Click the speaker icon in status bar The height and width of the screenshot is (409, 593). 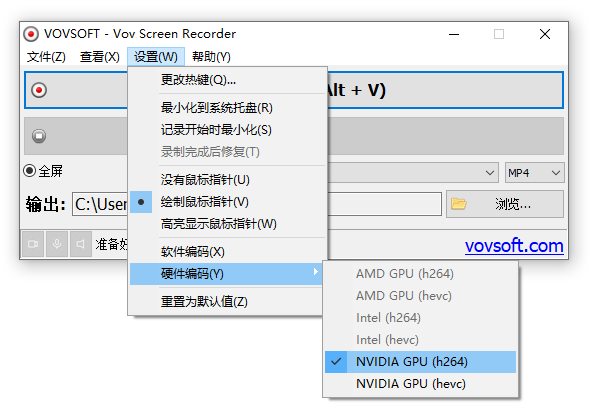click(x=81, y=244)
